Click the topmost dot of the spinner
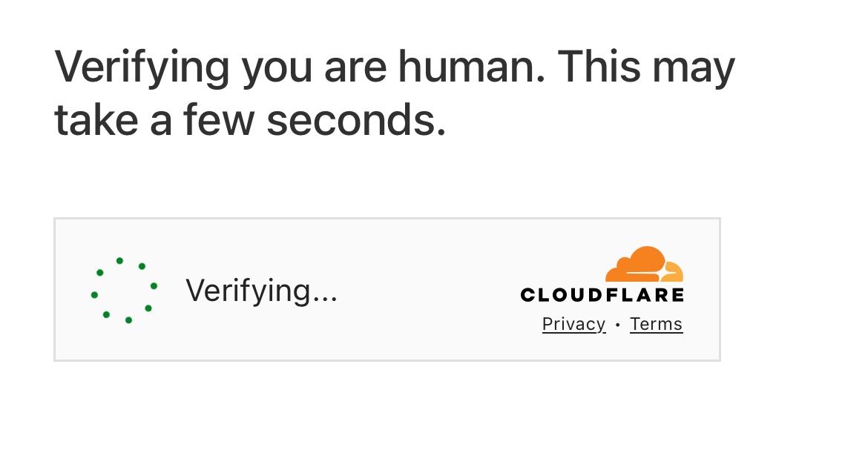Viewport: 868px width, 450px height. (119, 261)
